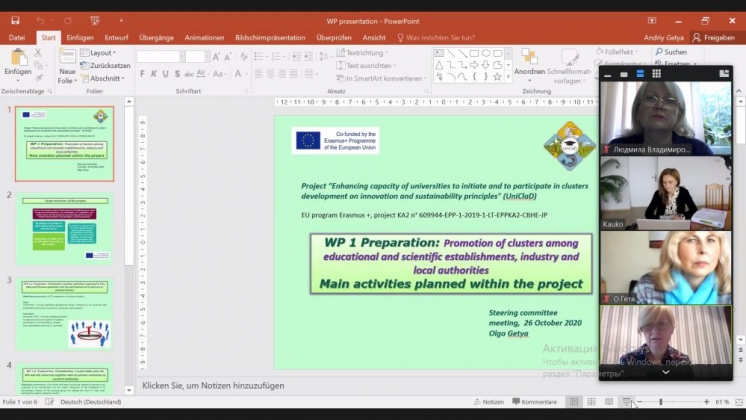The width and height of the screenshot is (746, 420).
Task: Toggle bold formatting F button
Action: point(142,73)
